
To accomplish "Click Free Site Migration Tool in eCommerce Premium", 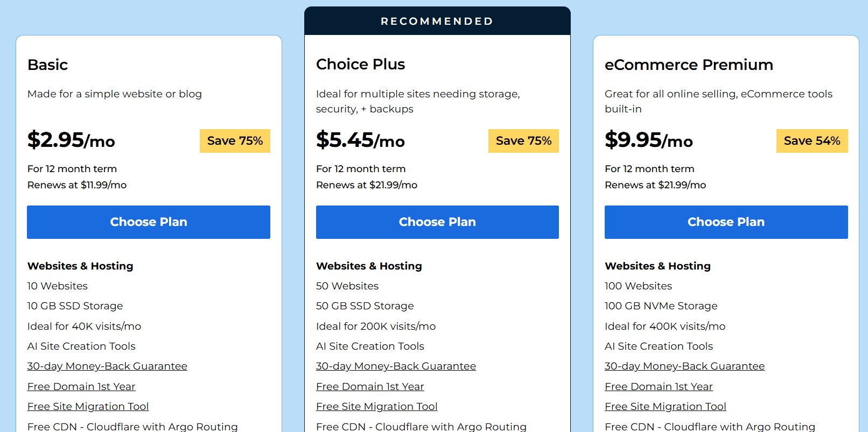I will [x=665, y=406].
